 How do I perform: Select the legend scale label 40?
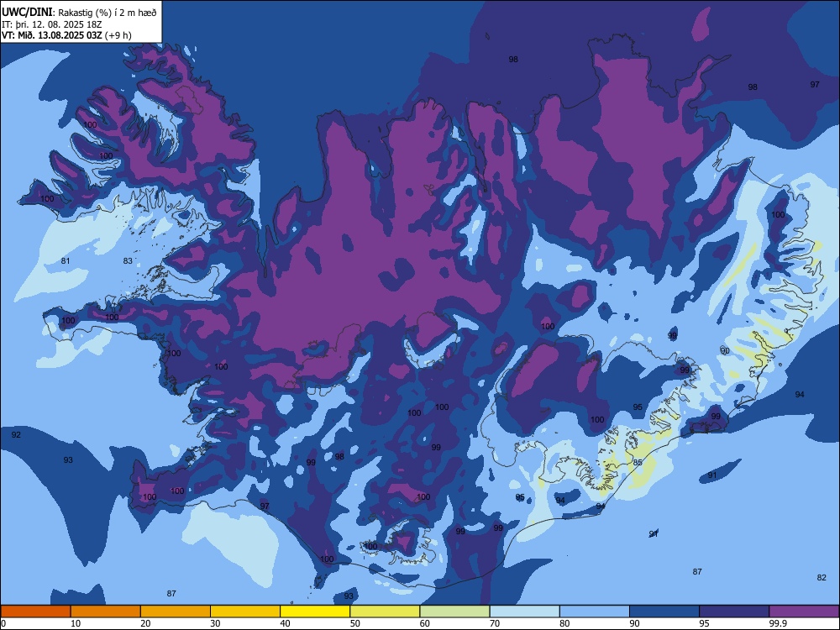pyautogui.click(x=285, y=623)
